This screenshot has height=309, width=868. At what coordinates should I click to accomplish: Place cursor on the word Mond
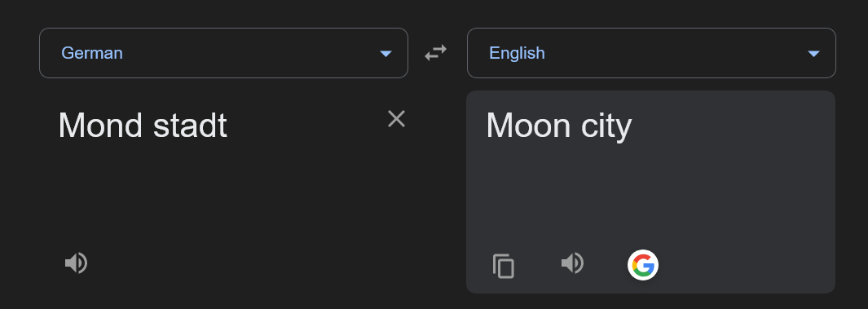(100, 126)
